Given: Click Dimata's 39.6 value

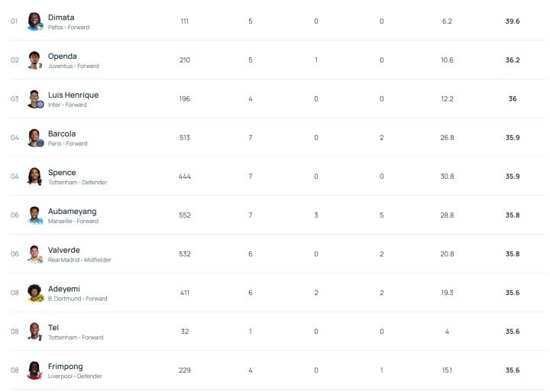Looking at the screenshot, I should click(x=513, y=21).
